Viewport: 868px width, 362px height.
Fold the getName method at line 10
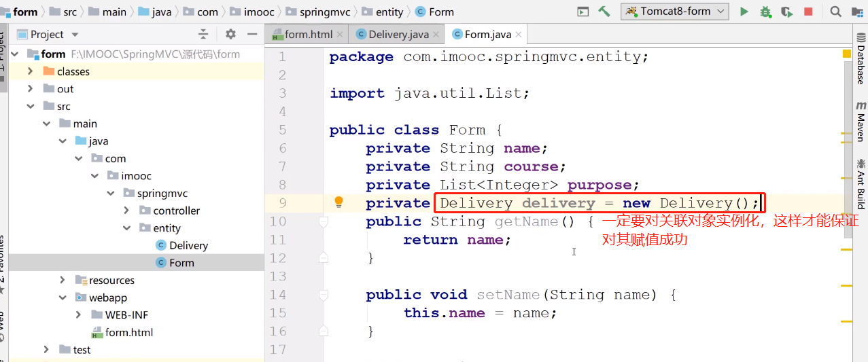[x=324, y=221]
